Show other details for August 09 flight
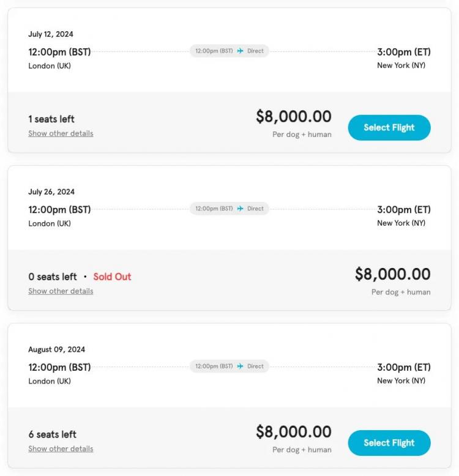Screen dimensions: 459x476 click(61, 448)
